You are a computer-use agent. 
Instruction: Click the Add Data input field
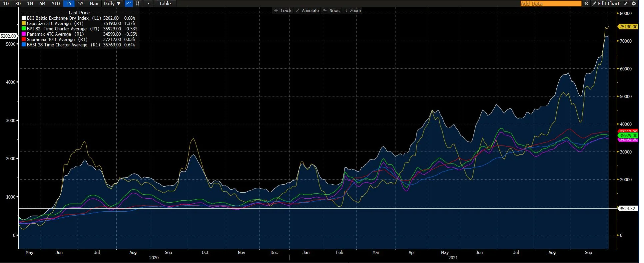(551, 4)
